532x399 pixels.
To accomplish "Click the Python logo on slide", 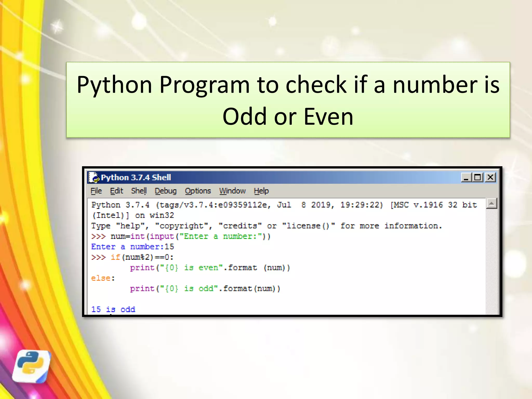I will (32, 366).
